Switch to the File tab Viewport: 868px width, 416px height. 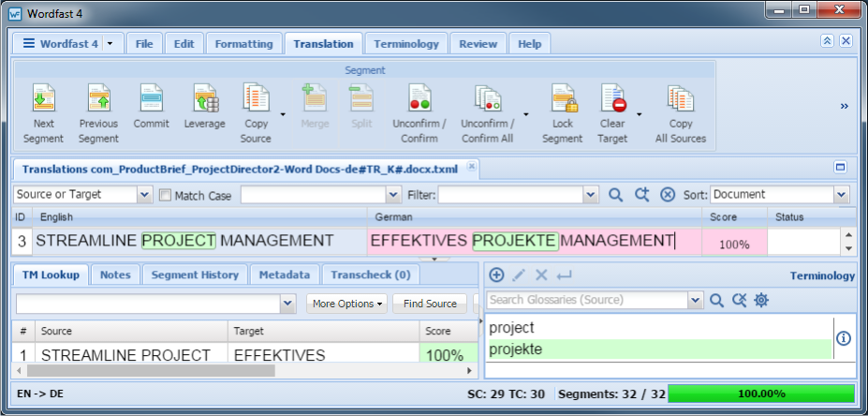click(144, 44)
